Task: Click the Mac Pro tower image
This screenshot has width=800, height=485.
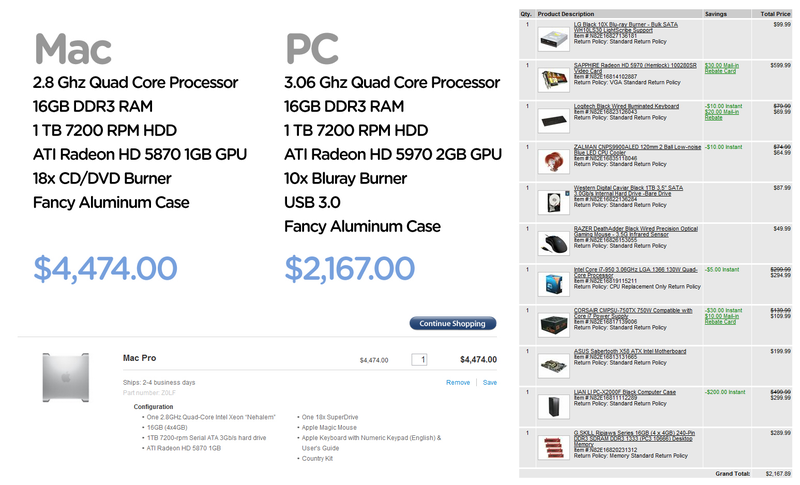Action: tap(66, 377)
